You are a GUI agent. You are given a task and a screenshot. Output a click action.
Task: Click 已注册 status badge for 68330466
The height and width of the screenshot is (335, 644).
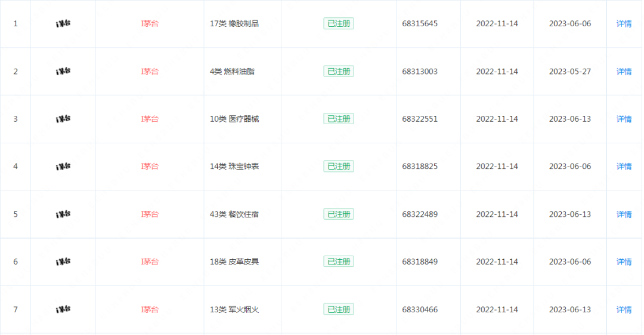click(339, 309)
